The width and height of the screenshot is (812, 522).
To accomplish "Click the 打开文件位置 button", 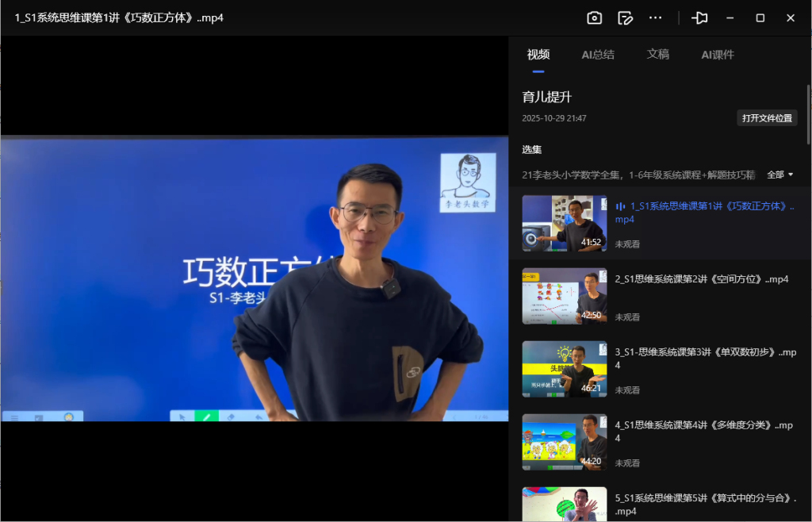I will (x=766, y=117).
